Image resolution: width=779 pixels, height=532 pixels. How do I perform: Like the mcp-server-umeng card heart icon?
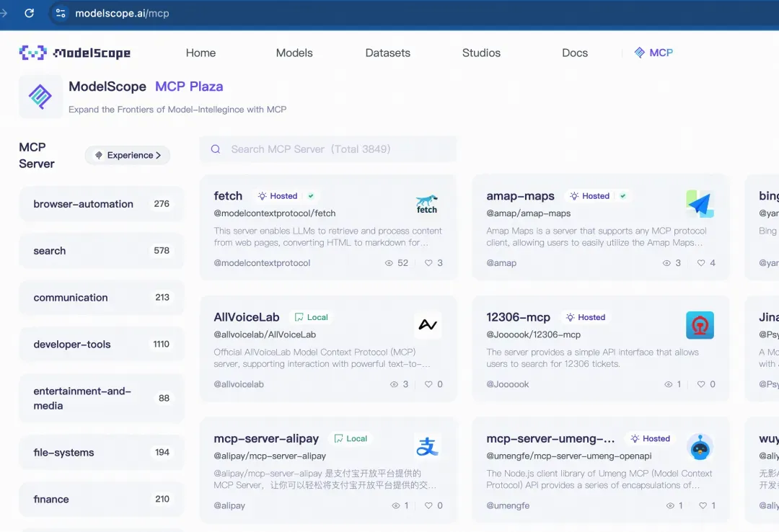click(x=703, y=505)
